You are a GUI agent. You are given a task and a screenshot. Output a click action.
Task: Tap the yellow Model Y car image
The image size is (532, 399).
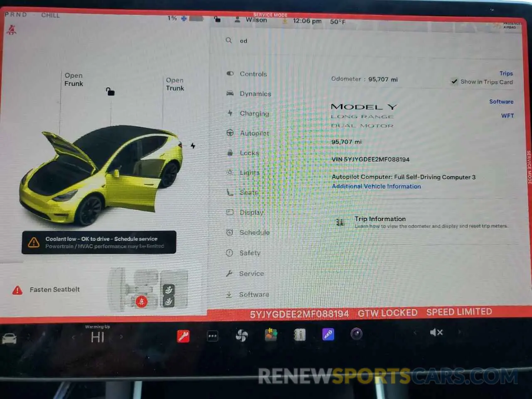tap(101, 175)
